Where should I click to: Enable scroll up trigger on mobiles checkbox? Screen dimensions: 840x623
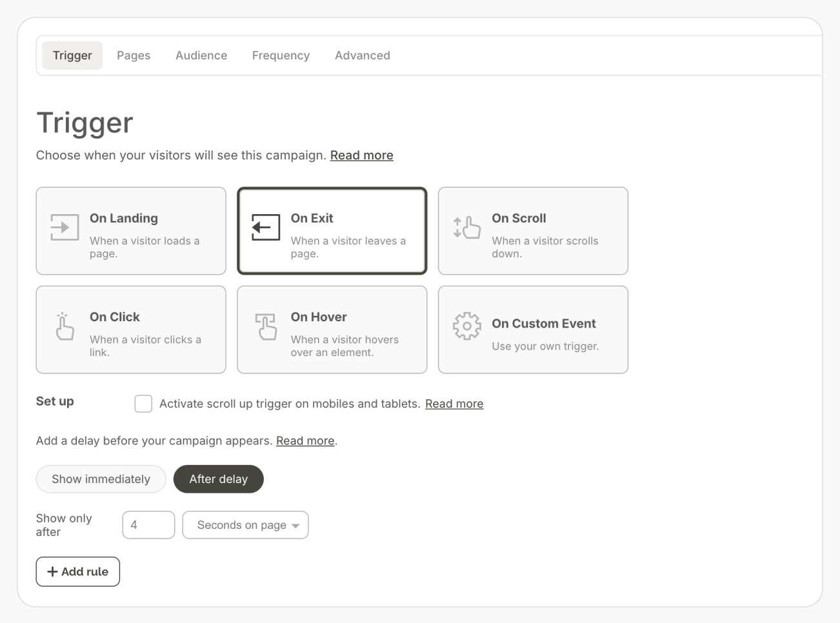tap(143, 404)
